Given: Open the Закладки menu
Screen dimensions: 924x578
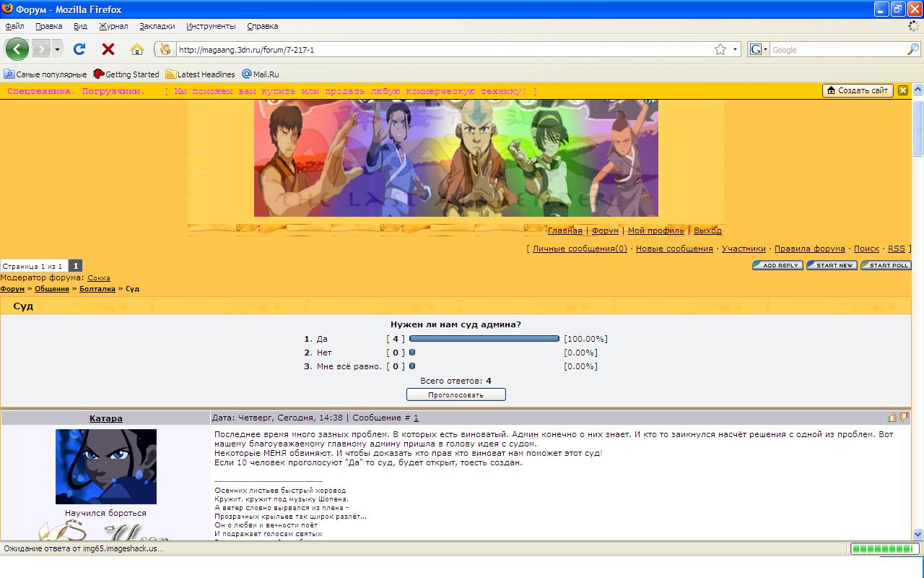Looking at the screenshot, I should point(157,26).
